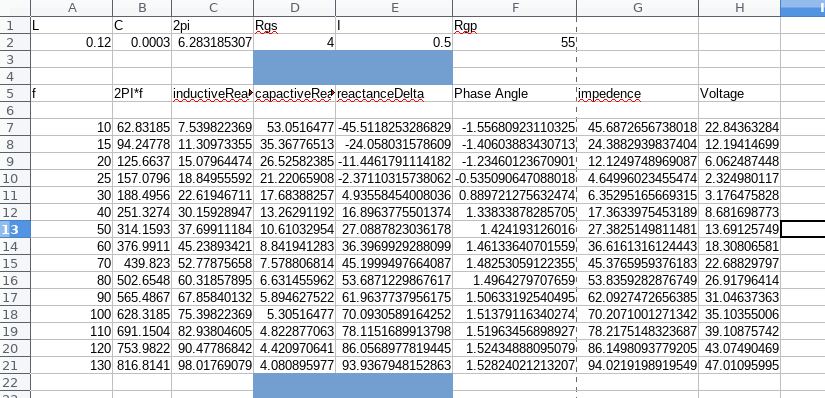825x398 pixels.
Task: Select impedance value 4.64996023455474
Action: pyautogui.click(x=638, y=178)
